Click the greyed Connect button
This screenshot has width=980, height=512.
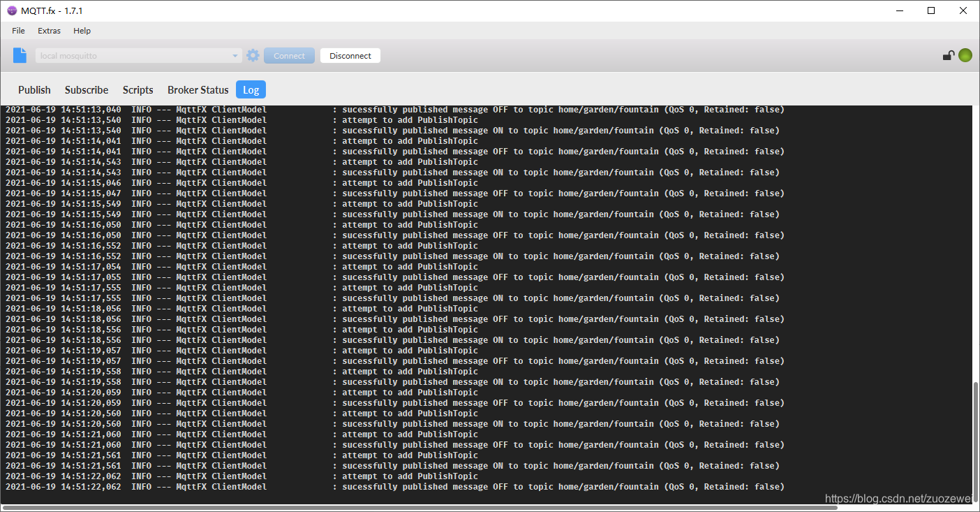[289, 56]
